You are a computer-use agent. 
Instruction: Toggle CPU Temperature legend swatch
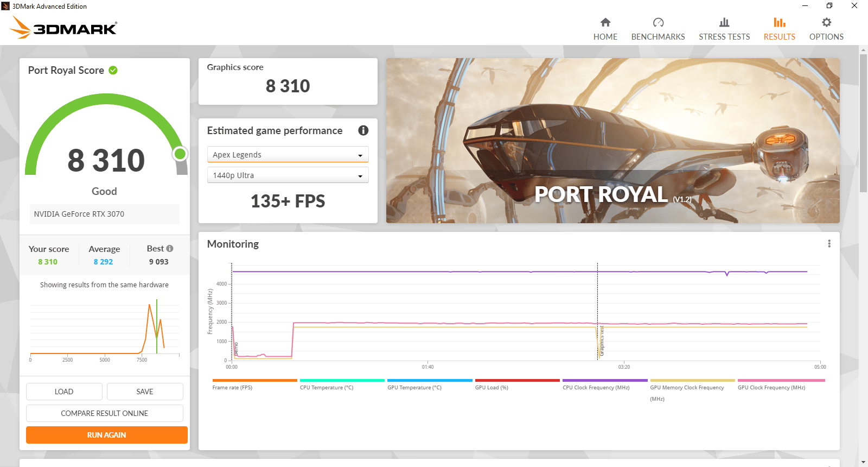[x=342, y=381]
